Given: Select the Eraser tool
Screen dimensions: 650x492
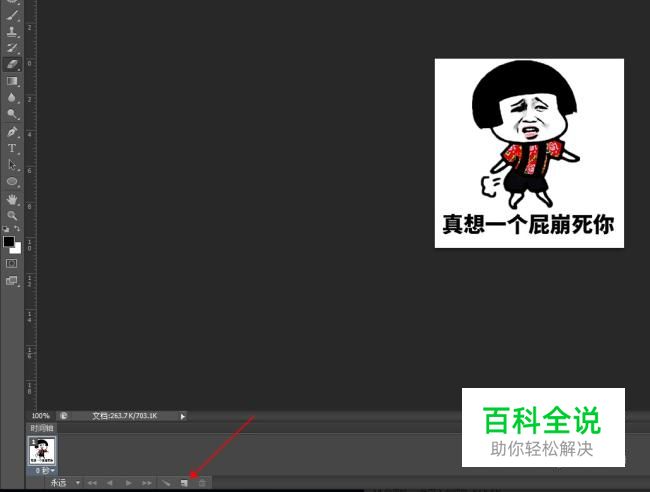Looking at the screenshot, I should tap(12, 64).
